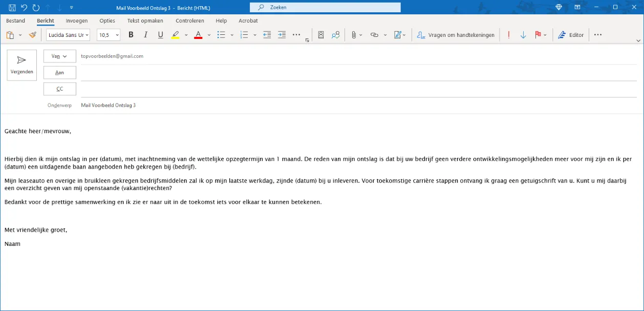Click the Verzenden button
Screen dimensions: 644x311
click(22, 65)
